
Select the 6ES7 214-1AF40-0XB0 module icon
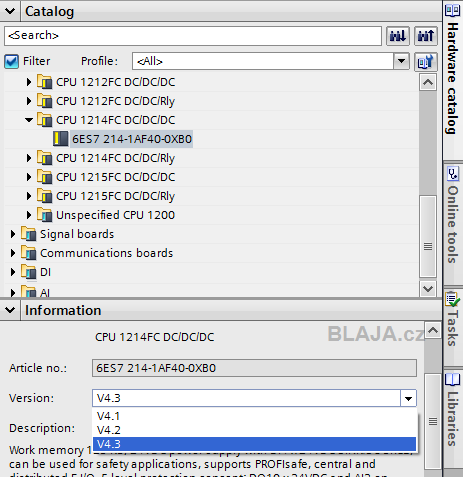coord(61,139)
